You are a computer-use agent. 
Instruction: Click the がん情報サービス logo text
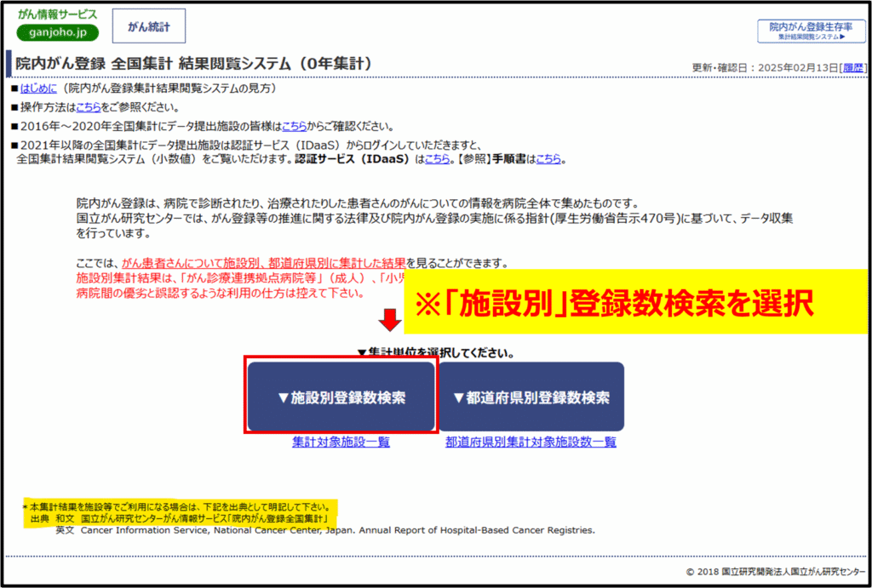point(57,14)
